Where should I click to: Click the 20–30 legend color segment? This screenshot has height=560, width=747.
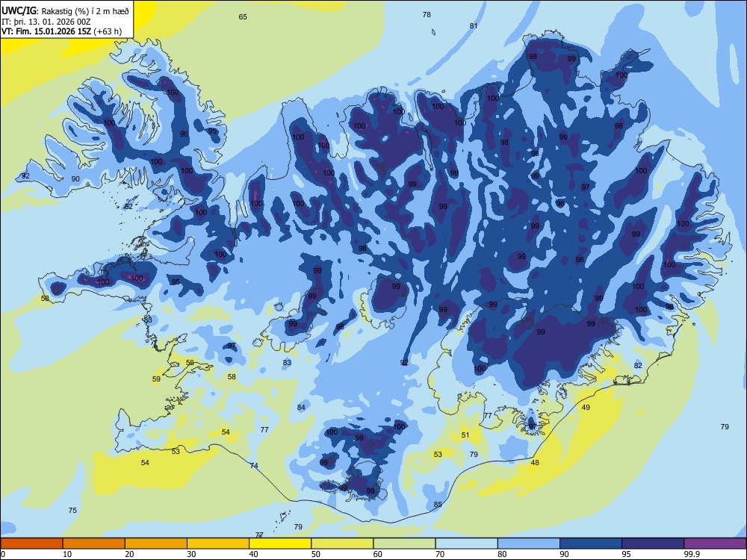point(156,544)
